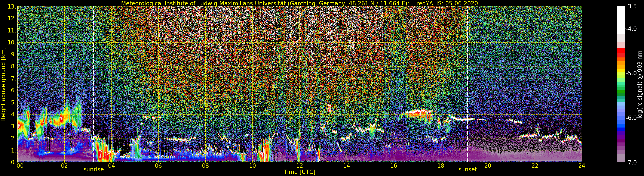Click the height axis tick '9.'
644x176 pixels.
(13, 54)
